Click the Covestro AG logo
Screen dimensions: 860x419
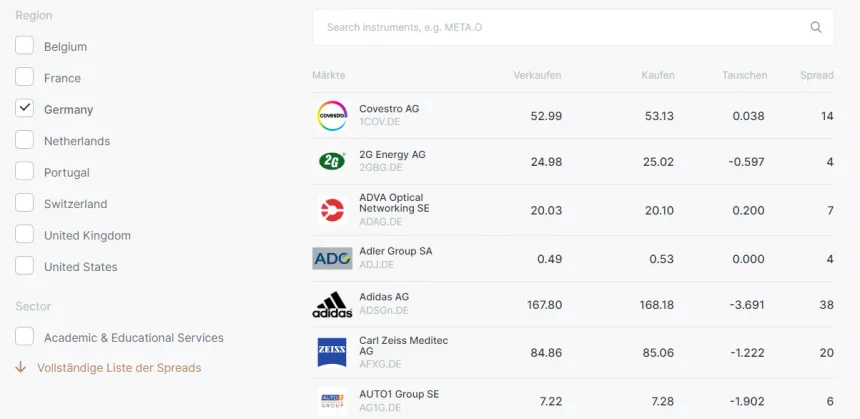tap(332, 116)
